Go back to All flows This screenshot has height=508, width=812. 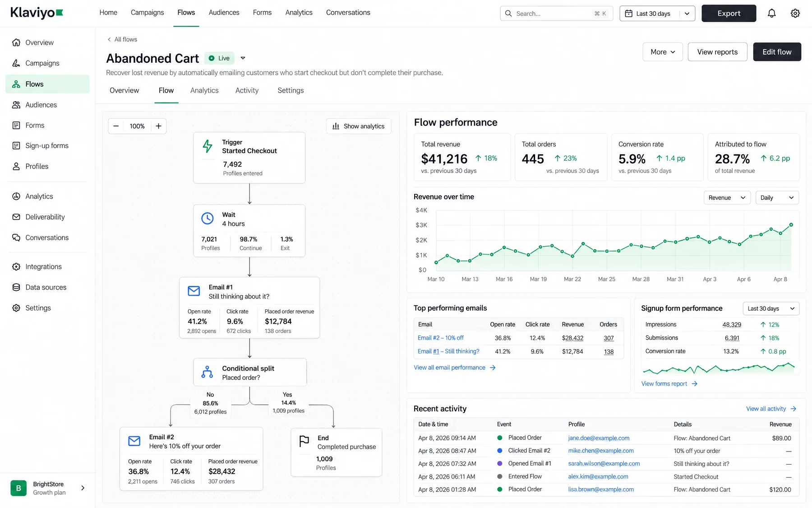click(122, 39)
